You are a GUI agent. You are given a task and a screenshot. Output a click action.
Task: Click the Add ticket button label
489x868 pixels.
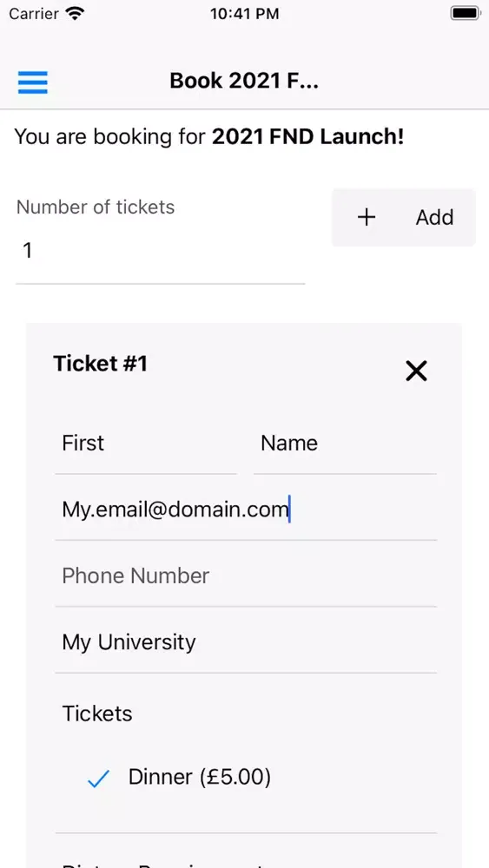[x=435, y=218]
